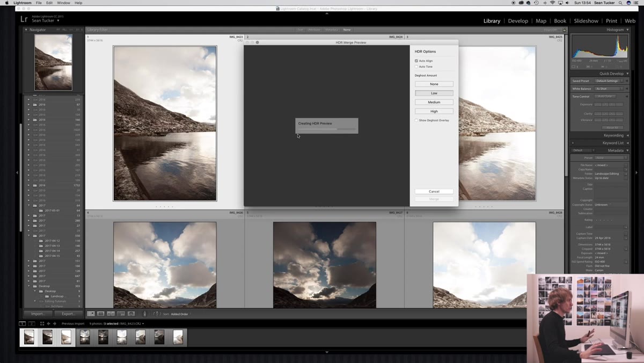Switch to Grid view icon in toolbar

pos(91,314)
